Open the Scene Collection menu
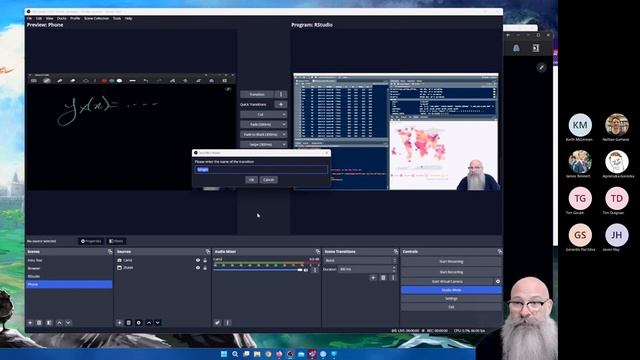This screenshot has width=640, height=360. (96, 18)
